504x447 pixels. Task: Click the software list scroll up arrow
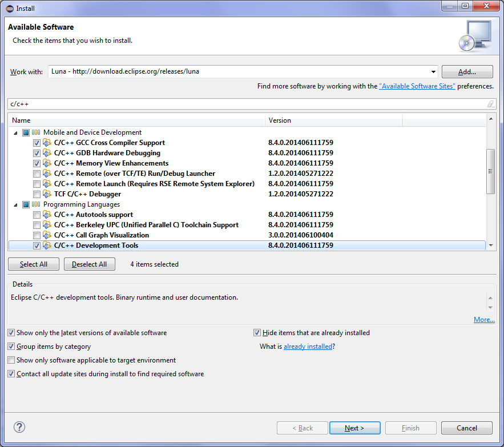tap(491, 119)
